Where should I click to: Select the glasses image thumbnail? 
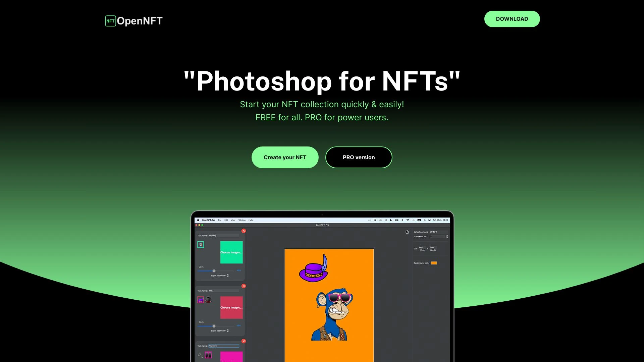click(x=208, y=354)
